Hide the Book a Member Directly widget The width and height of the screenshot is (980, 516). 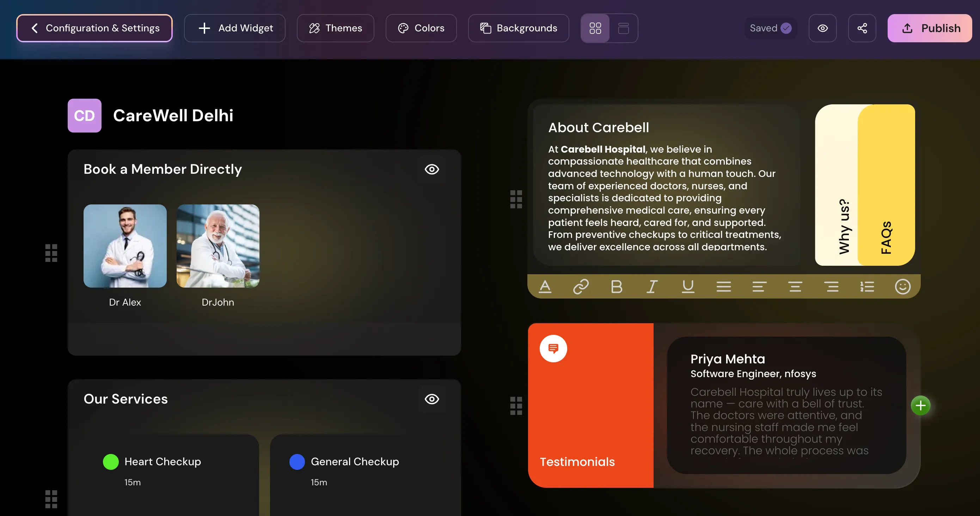click(431, 169)
